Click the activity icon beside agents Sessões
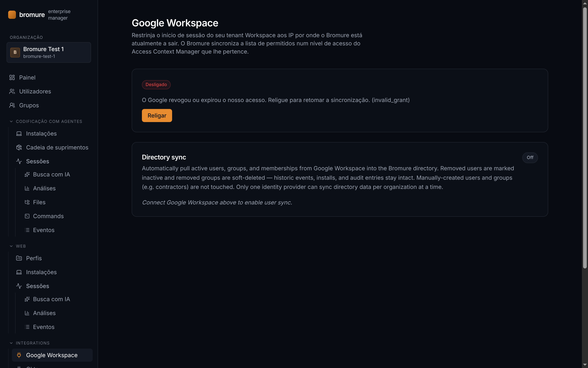 (x=19, y=161)
